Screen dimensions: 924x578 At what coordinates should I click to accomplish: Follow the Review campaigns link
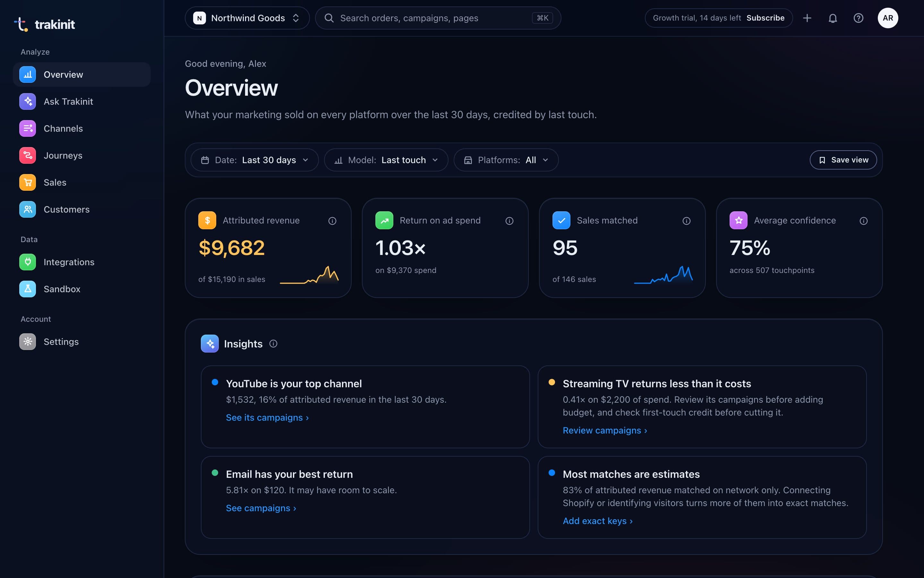[605, 430]
